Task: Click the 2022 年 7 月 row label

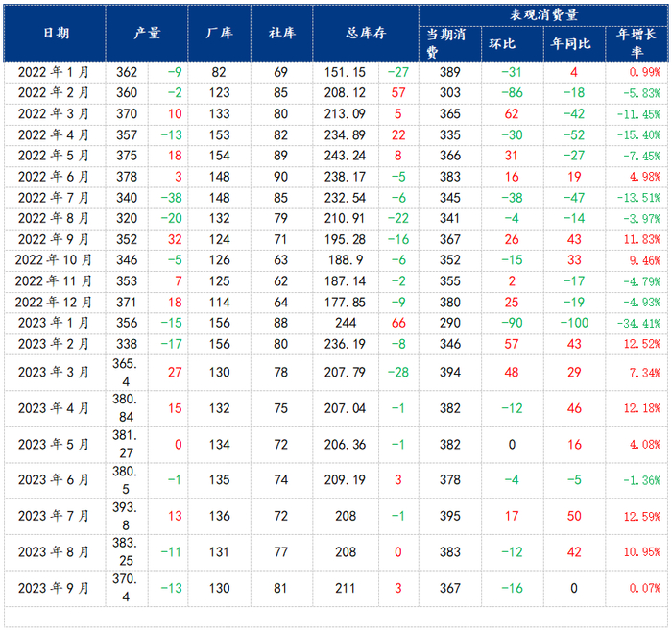Action: coord(54,198)
